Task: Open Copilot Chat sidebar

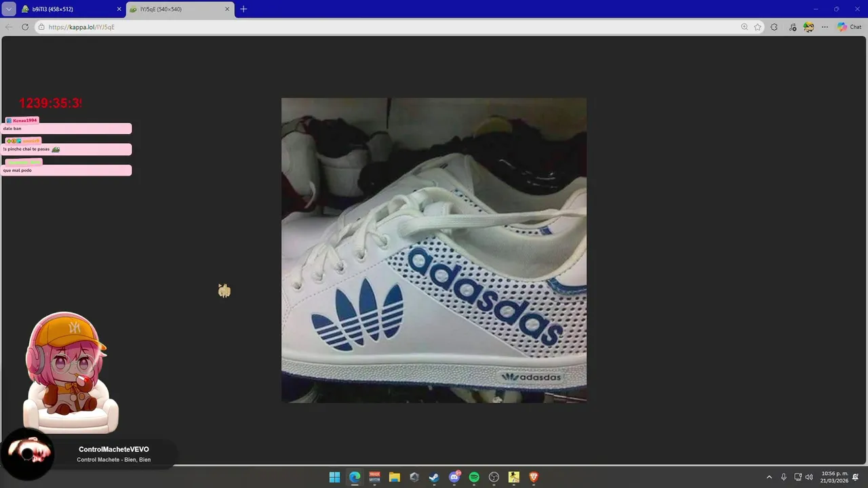Action: tap(849, 27)
